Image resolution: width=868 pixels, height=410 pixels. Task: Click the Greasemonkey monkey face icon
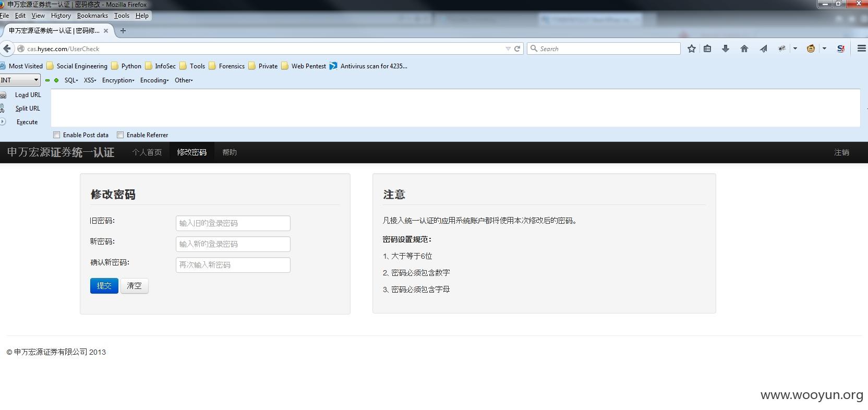[811, 49]
